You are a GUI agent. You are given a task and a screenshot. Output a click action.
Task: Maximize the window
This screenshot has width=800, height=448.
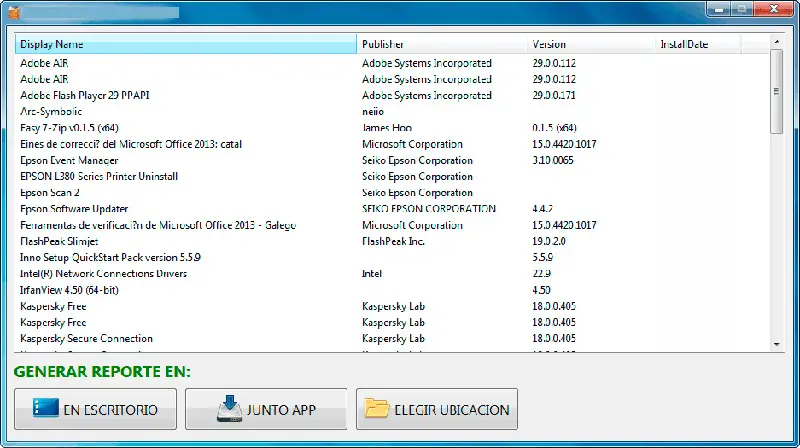pos(742,9)
